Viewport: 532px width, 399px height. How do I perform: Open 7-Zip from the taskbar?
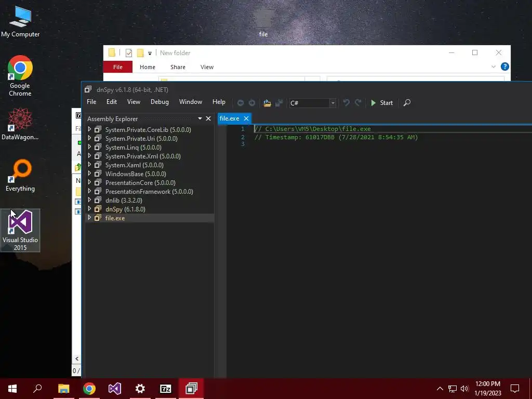coord(166,389)
